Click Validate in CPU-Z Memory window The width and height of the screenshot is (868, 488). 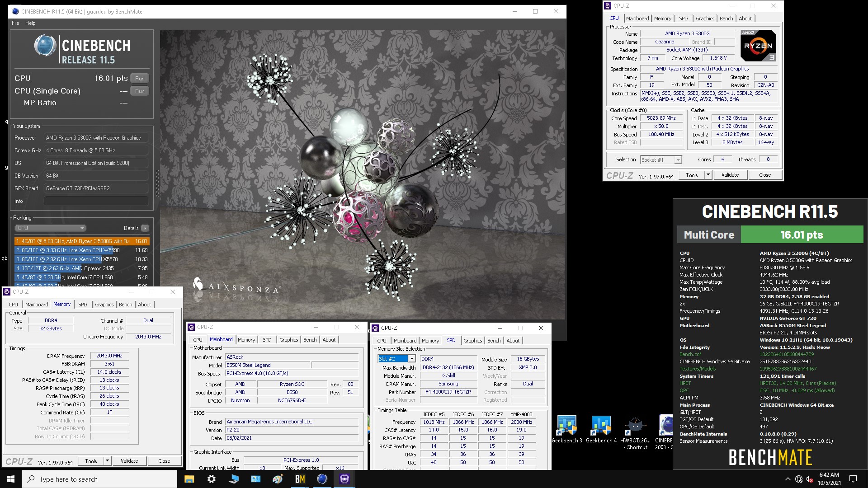[x=129, y=461]
